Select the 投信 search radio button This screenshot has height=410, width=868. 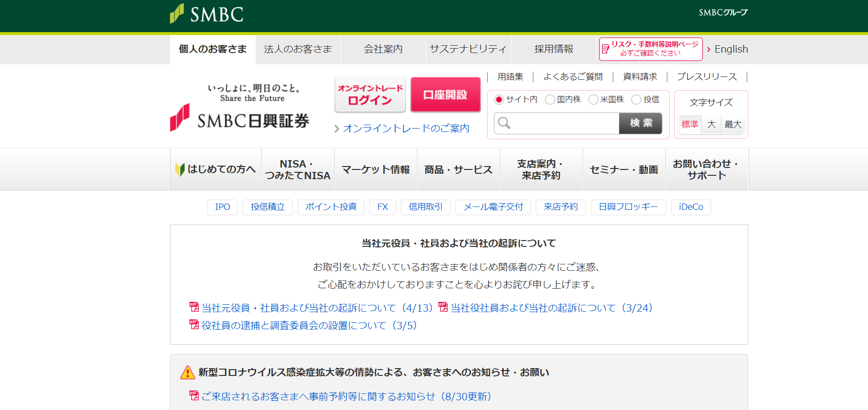[x=636, y=99]
